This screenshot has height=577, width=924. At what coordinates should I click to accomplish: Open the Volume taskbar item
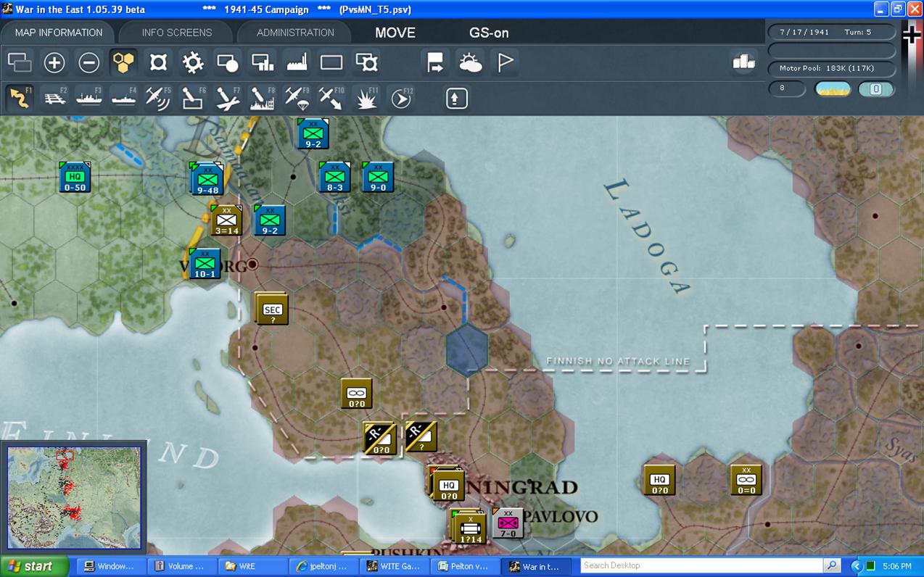[183, 566]
